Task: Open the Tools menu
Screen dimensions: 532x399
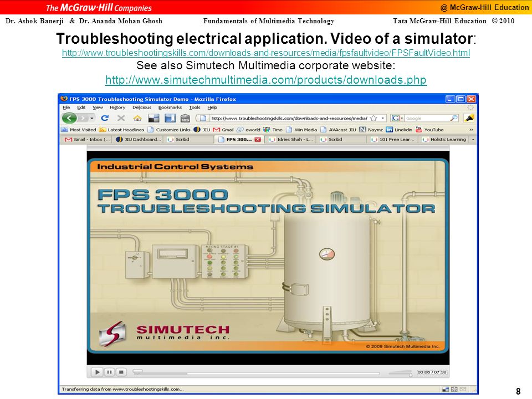Action: pos(195,107)
